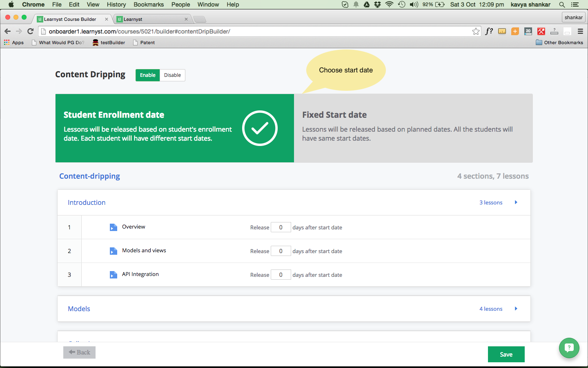The image size is (588, 368).
Task: Click the Time Machine menu bar icon
Action: 402,4
